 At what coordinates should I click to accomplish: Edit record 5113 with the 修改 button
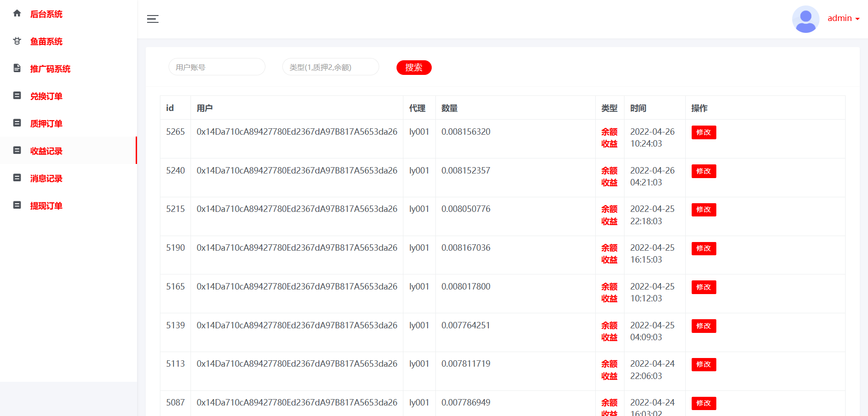click(x=704, y=364)
